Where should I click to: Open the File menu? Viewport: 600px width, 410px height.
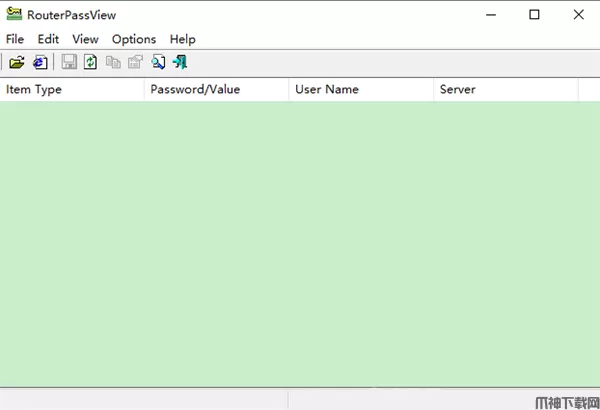15,39
